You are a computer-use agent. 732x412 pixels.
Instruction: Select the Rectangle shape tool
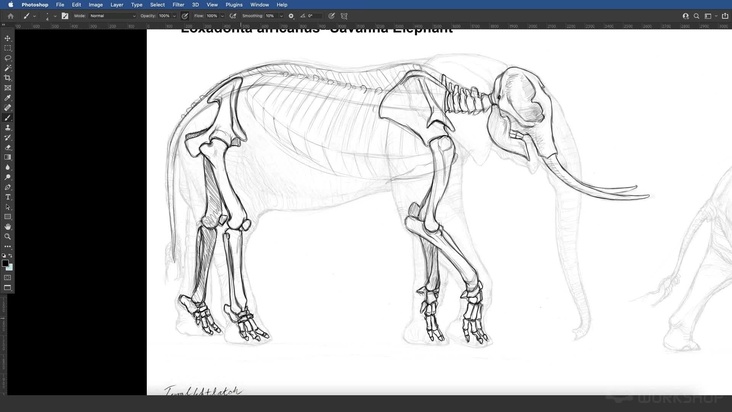pyautogui.click(x=7, y=217)
